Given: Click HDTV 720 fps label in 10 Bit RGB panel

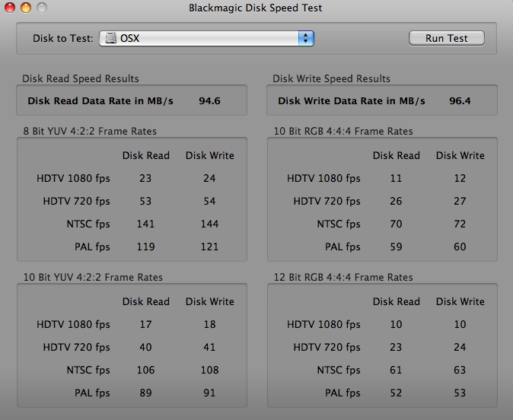Looking at the screenshot, I should pyautogui.click(x=327, y=202).
